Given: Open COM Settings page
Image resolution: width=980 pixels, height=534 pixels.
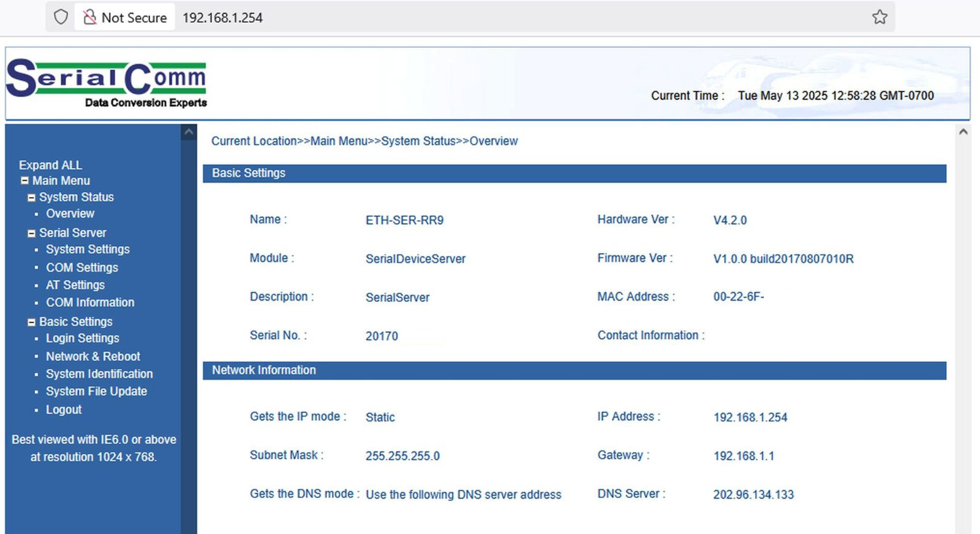Looking at the screenshot, I should tap(82, 268).
